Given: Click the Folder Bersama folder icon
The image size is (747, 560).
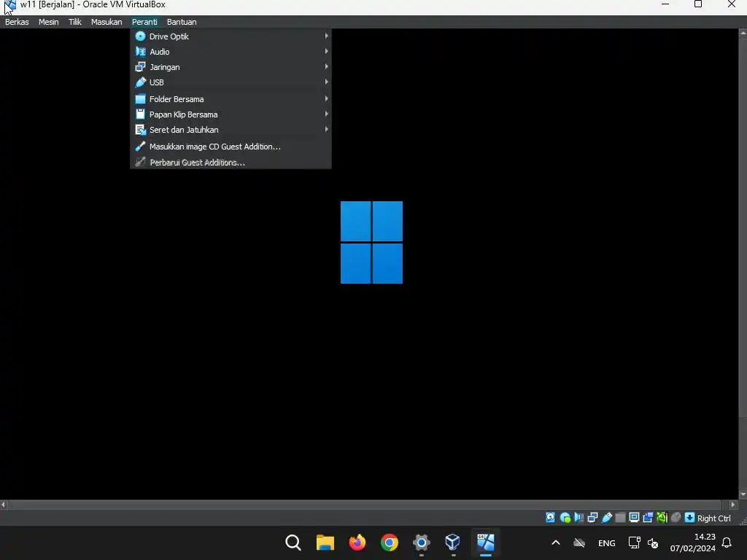Looking at the screenshot, I should pos(140,99).
